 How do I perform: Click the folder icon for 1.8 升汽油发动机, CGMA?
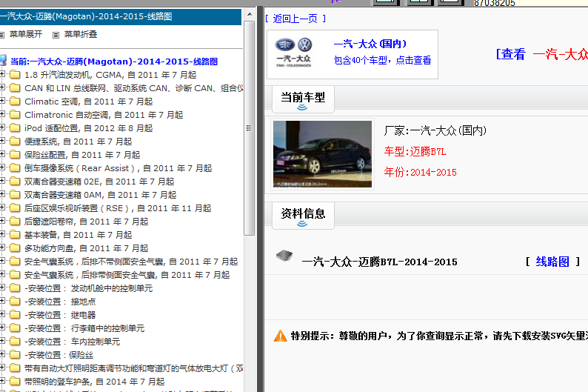click(15, 74)
